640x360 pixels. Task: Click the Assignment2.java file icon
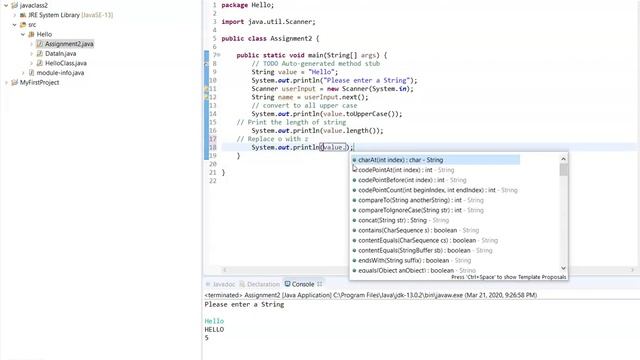(40, 44)
